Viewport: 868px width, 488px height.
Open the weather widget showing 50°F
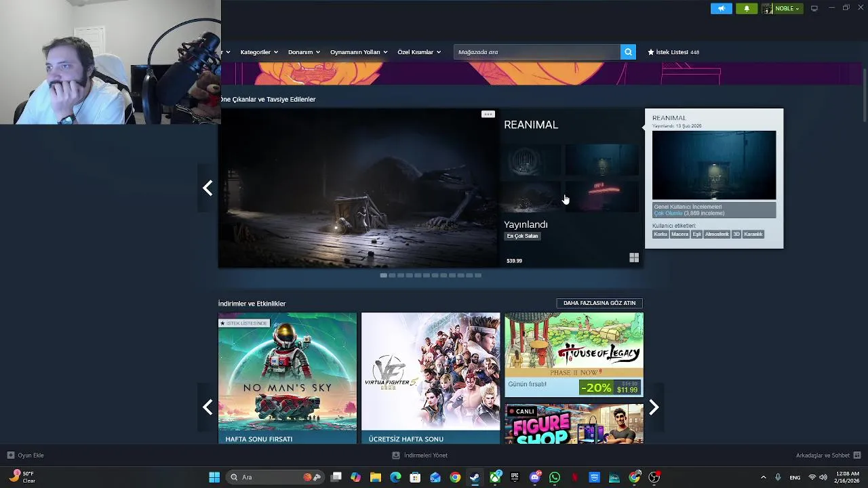coord(22,477)
